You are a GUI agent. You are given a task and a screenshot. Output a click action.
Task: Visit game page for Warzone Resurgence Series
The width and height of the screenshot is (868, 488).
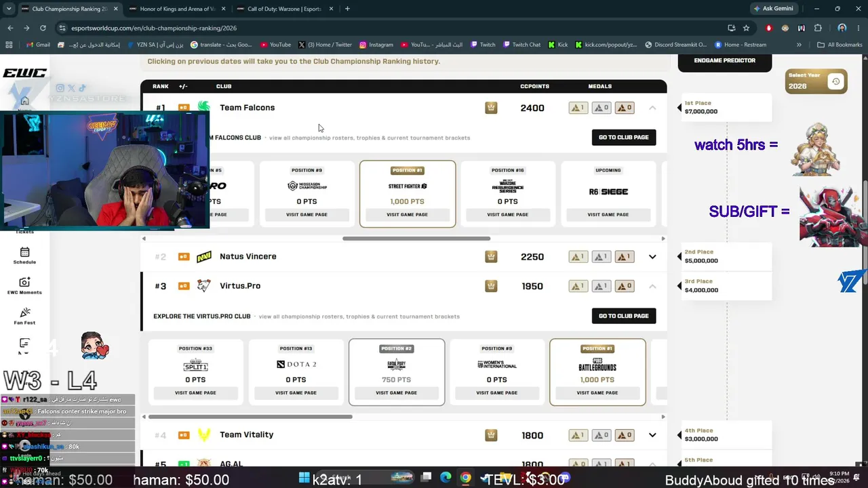(x=508, y=215)
